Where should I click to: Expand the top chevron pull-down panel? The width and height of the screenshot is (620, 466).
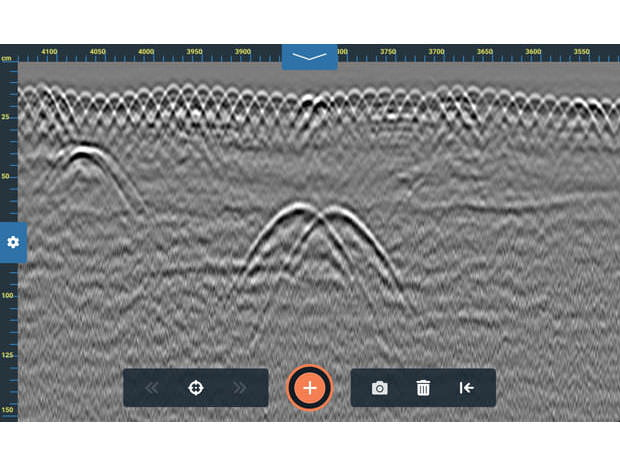click(x=309, y=56)
